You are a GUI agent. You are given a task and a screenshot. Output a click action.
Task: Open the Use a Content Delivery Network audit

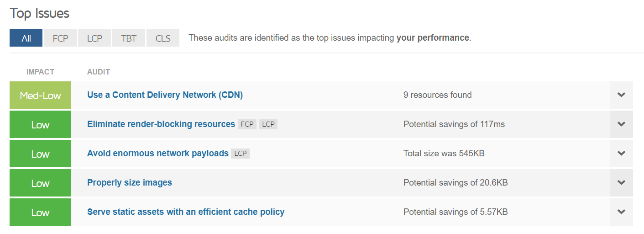pyautogui.click(x=165, y=95)
